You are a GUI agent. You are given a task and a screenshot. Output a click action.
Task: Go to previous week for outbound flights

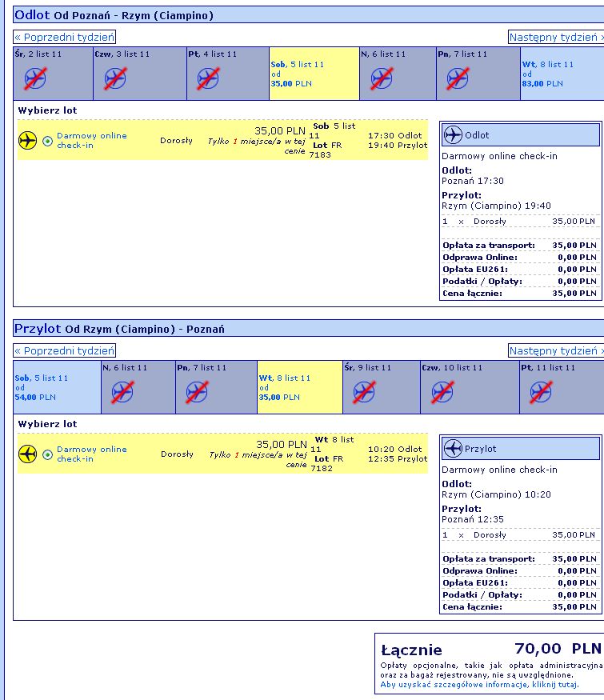[64, 37]
